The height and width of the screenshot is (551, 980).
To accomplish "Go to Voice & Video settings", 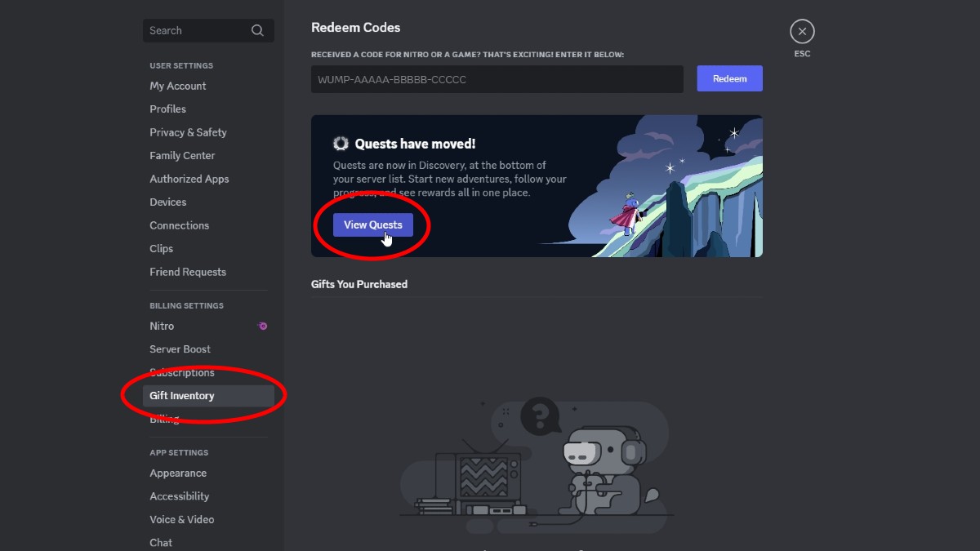I will point(182,519).
